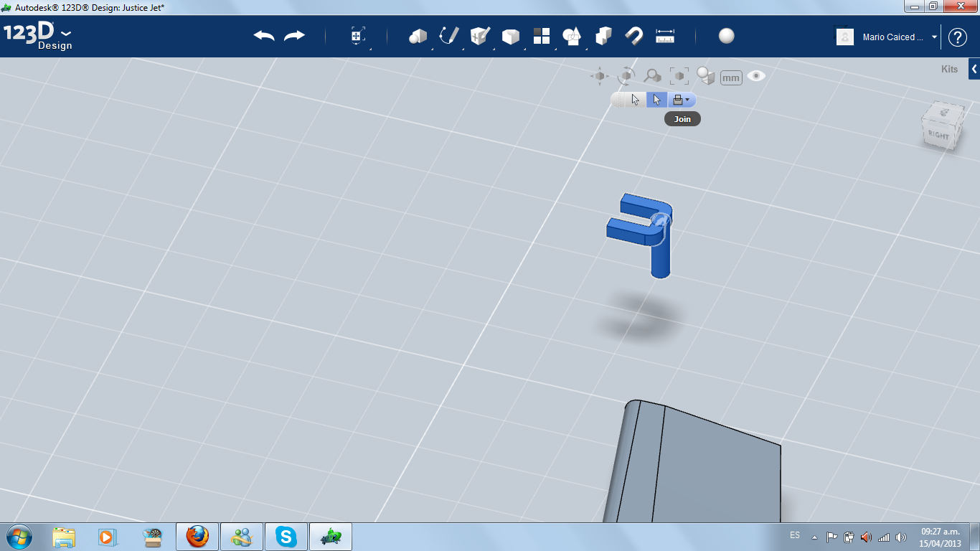
Task: Activate the Snap magnet tool
Action: (x=633, y=36)
